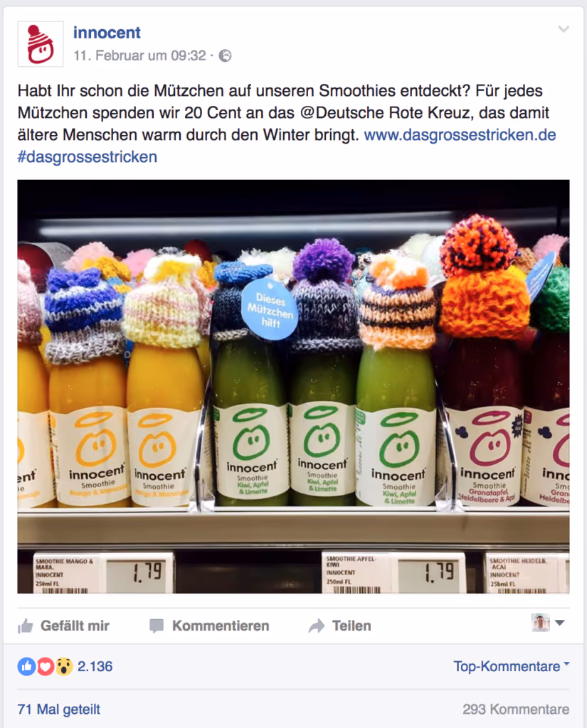Open the profile avatar selector dropdown
This screenshot has height=728, width=587.
549,623
